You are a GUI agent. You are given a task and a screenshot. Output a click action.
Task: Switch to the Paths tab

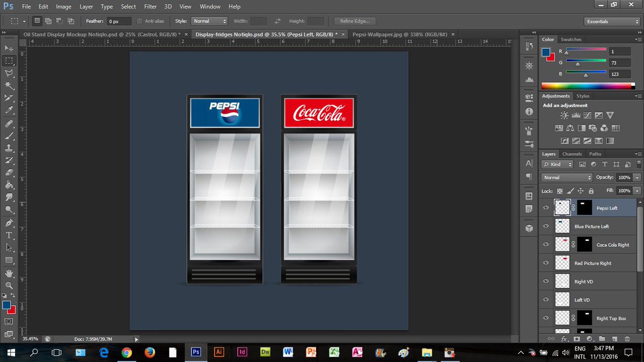[x=595, y=154]
